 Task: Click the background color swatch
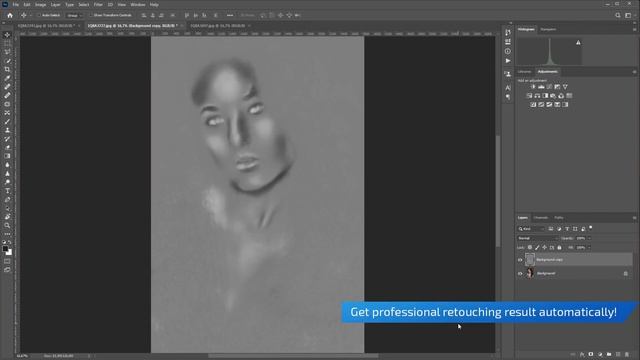pyautogui.click(x=9, y=252)
